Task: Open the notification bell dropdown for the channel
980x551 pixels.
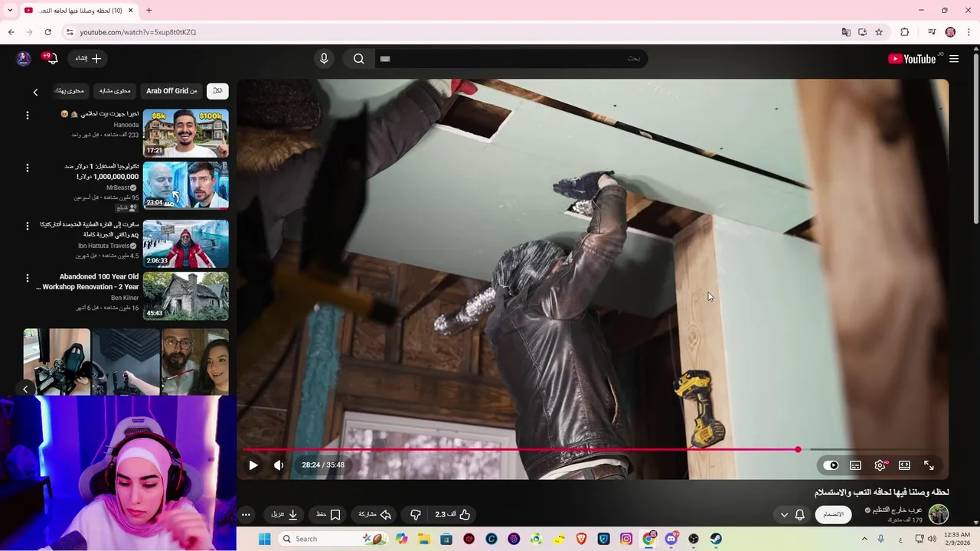Action: click(792, 515)
